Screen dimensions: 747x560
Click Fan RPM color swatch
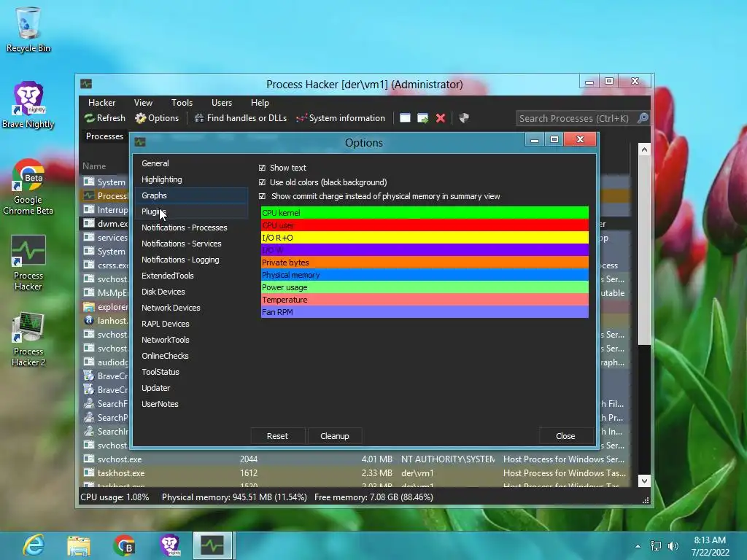425,312
